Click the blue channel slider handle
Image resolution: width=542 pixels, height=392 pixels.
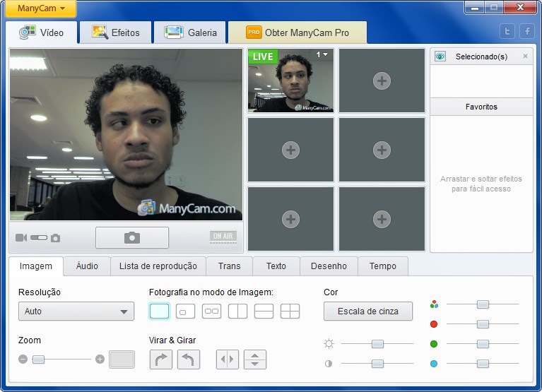[483, 364]
